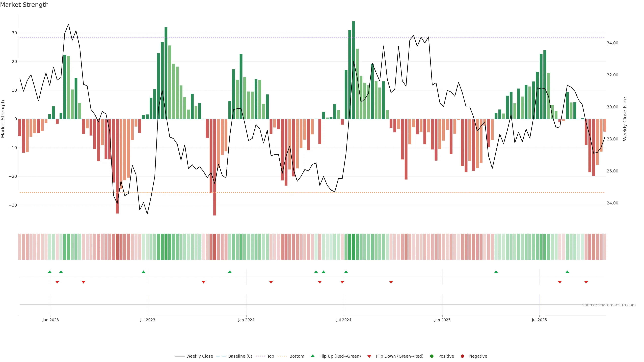644x362 pixels.
Task: Click the Weekly Close Price axis title
Action: (625, 119)
